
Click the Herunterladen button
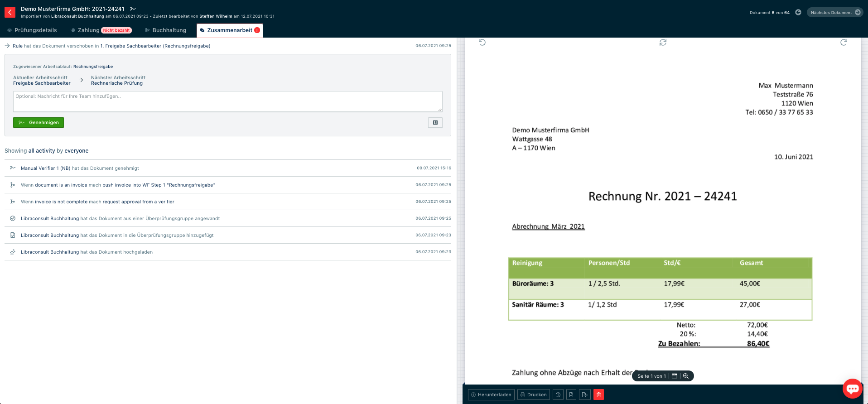[x=491, y=394]
